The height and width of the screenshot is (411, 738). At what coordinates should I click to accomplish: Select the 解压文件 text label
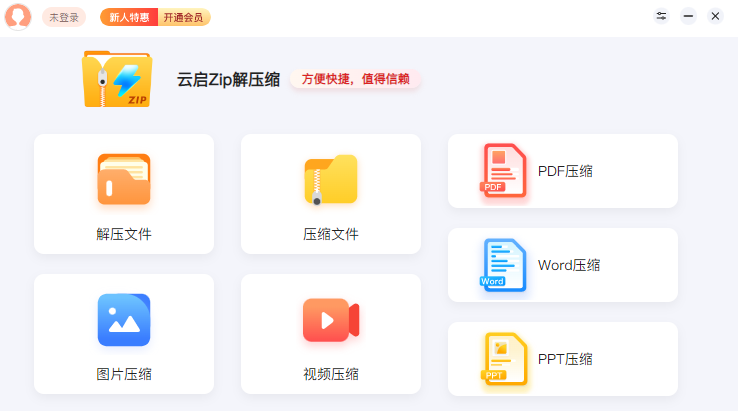[x=124, y=234]
